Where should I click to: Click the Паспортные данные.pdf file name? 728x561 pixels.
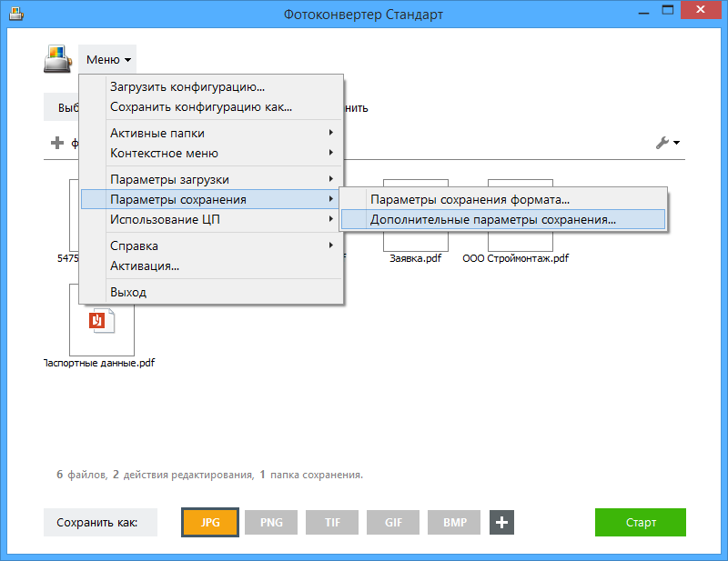(x=99, y=363)
